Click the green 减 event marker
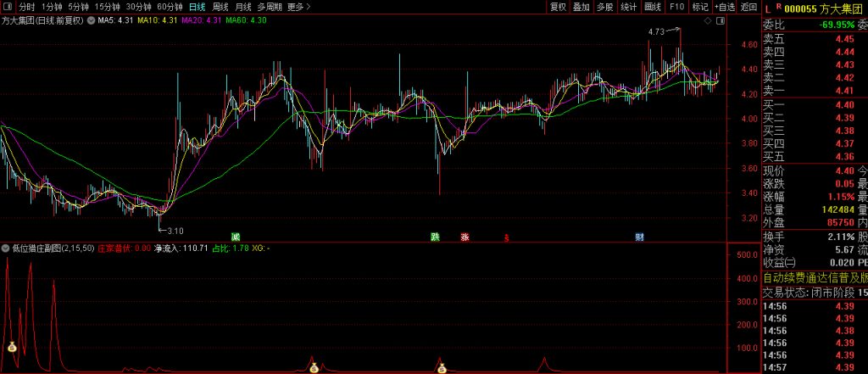Screen dimensions: 868x374 click(x=236, y=237)
